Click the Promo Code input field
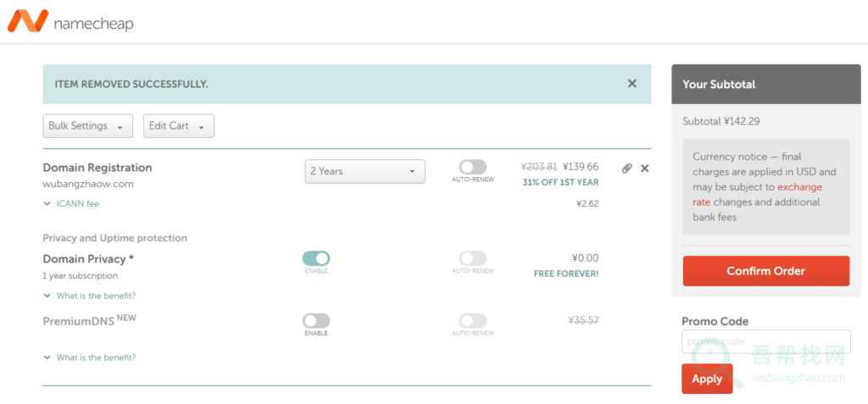Viewport: 868px width, 404px height. 765,341
